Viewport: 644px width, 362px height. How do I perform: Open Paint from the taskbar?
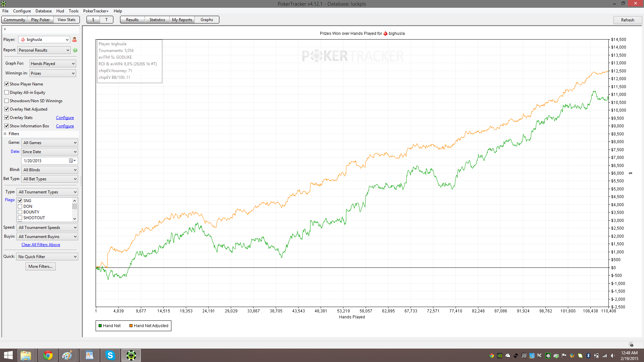(67, 355)
